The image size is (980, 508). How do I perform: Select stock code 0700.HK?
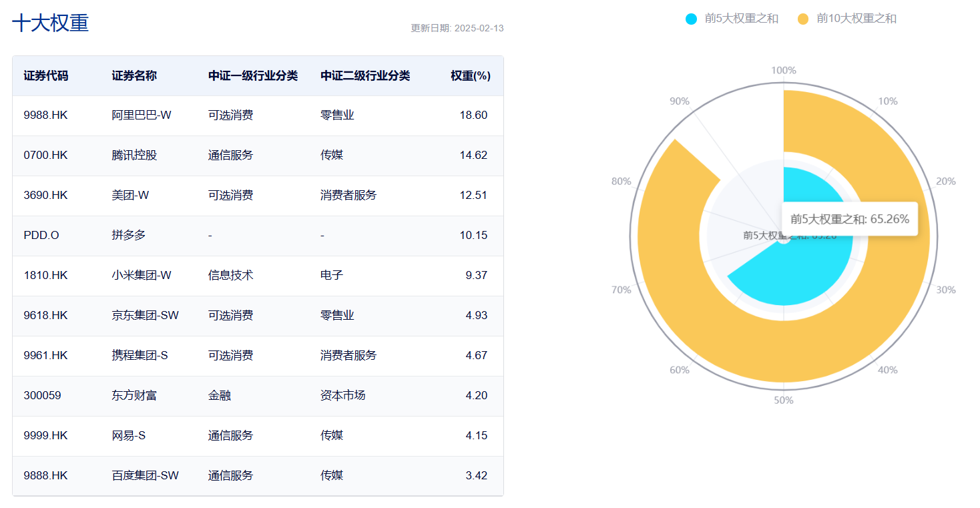(45, 155)
